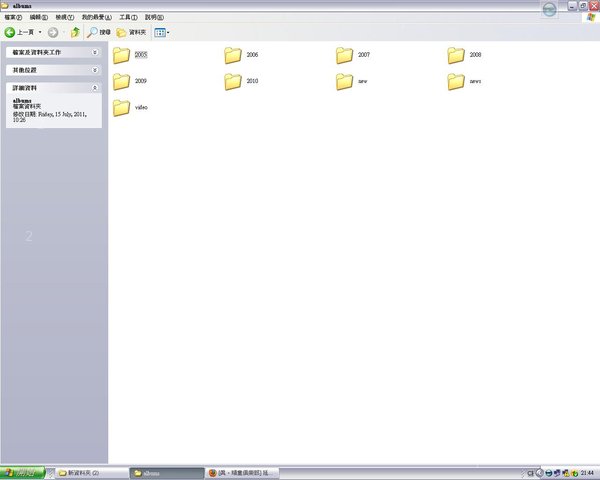Open the 我的最愛 (Favorites) menu
This screenshot has height=480, width=600.
[98, 17]
